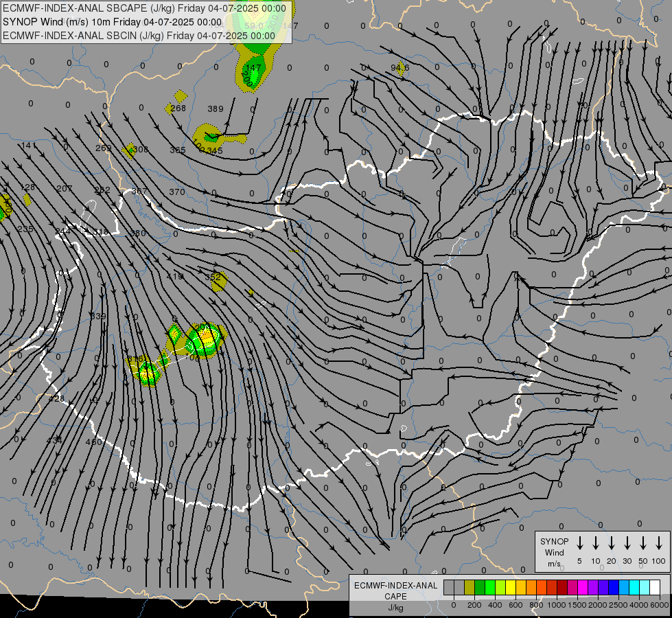Click the 207 CAPE value on map
This screenshot has height=618, width=672.
pyautogui.click(x=65, y=188)
